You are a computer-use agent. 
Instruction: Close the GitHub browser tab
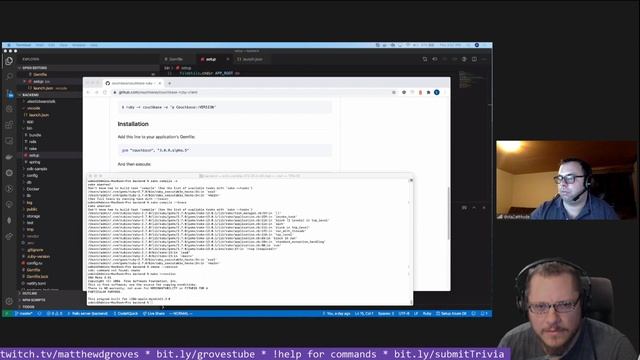160,83
